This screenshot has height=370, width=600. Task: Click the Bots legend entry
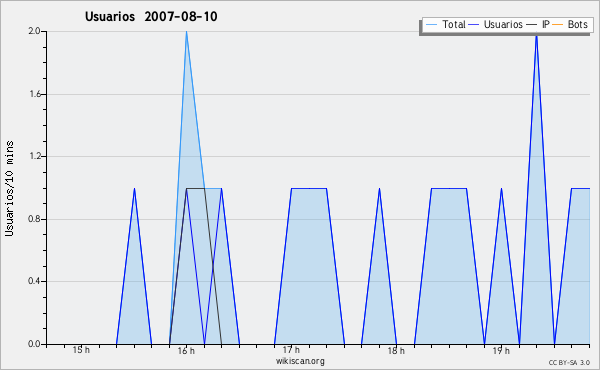pos(570,24)
